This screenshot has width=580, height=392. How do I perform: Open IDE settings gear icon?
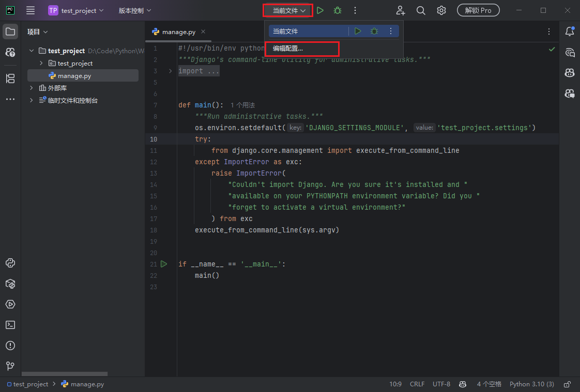(441, 10)
